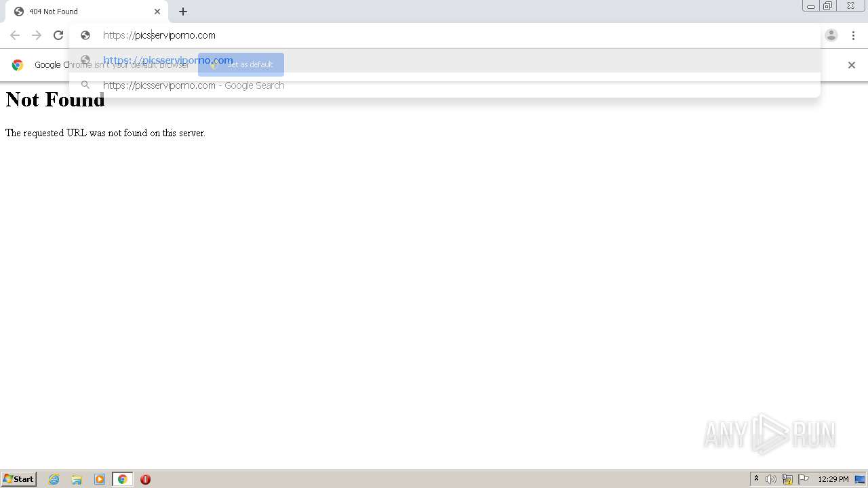Image resolution: width=868 pixels, height=488 pixels.
Task: Click the globe site info icon in the address bar
Action: click(85, 35)
